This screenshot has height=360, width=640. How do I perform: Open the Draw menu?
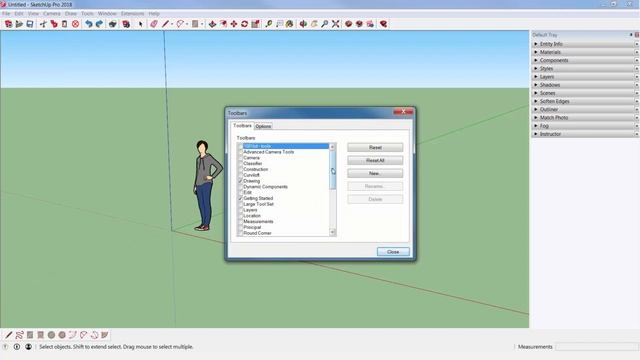point(71,13)
